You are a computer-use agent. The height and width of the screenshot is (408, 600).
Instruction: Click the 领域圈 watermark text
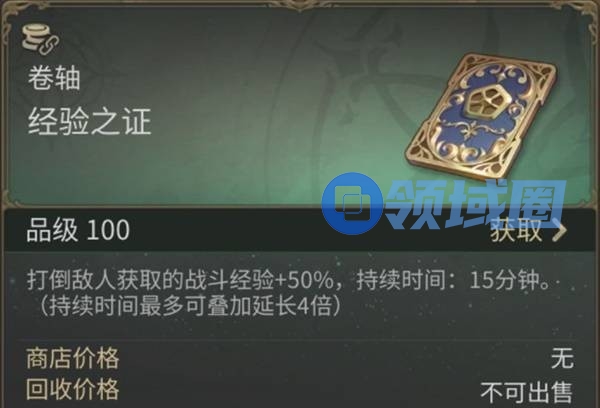coord(475,203)
